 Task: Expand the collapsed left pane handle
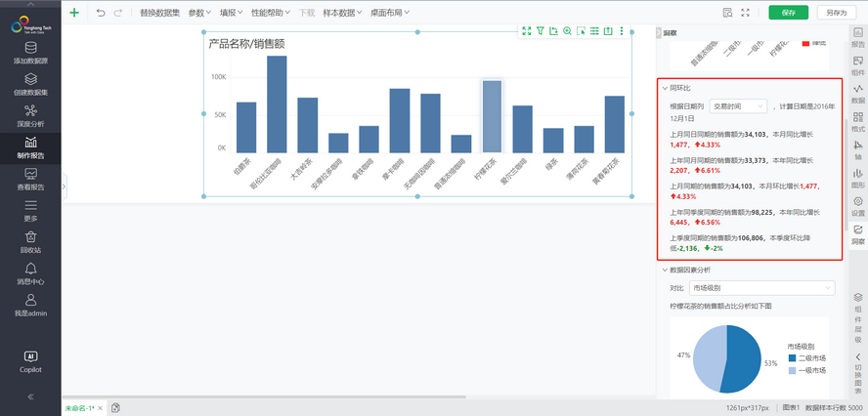point(64,187)
